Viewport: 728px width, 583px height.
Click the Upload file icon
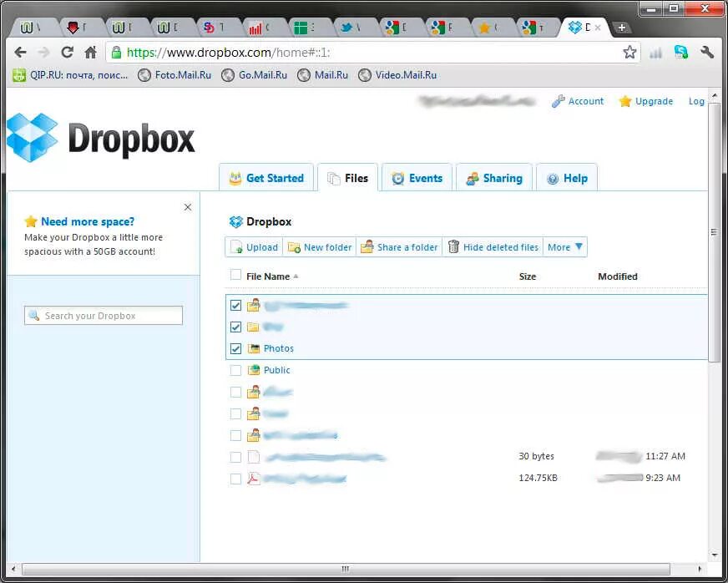point(237,246)
